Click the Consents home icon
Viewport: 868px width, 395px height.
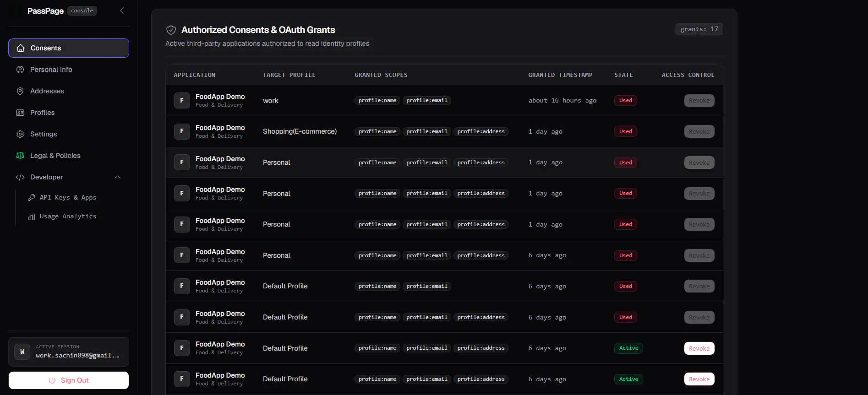click(21, 48)
